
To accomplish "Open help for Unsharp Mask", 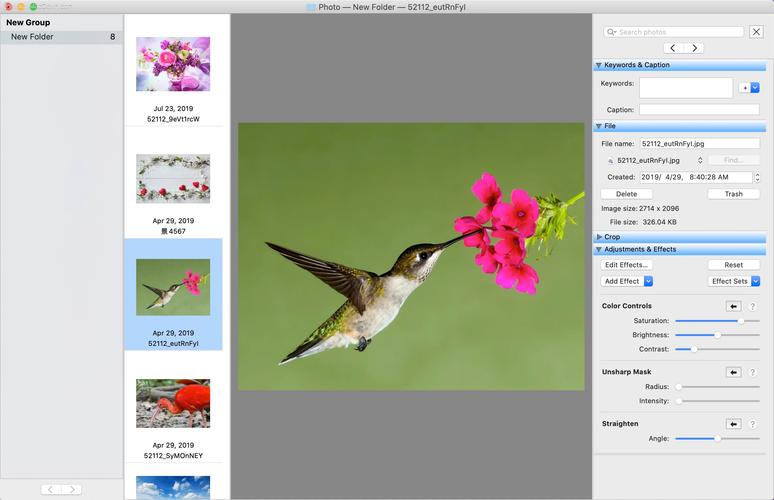I will pyautogui.click(x=752, y=372).
